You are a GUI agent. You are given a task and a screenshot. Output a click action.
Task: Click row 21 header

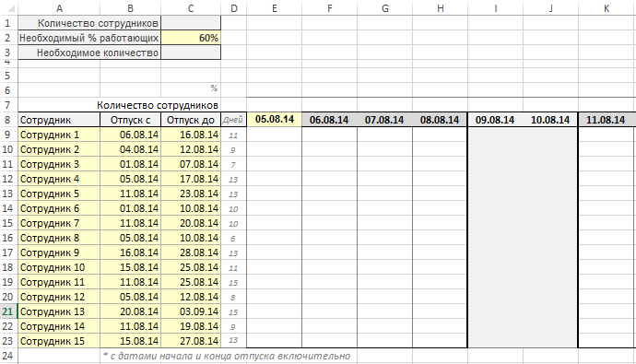[8, 311]
